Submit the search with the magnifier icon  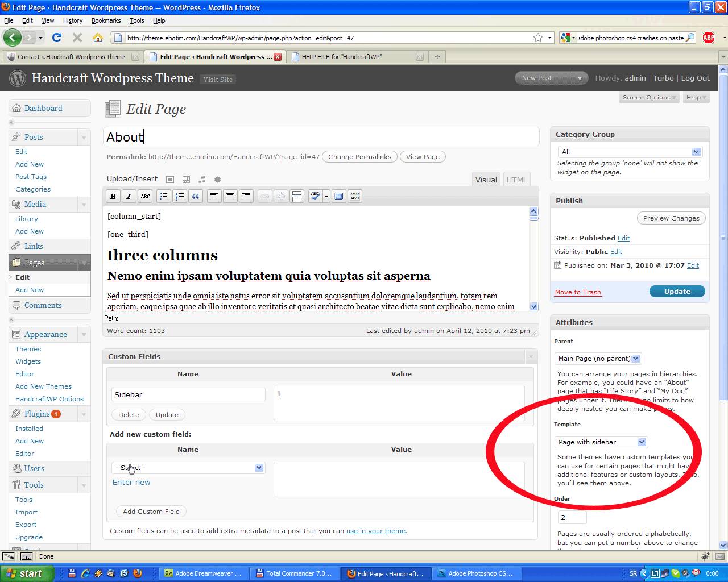pos(690,38)
